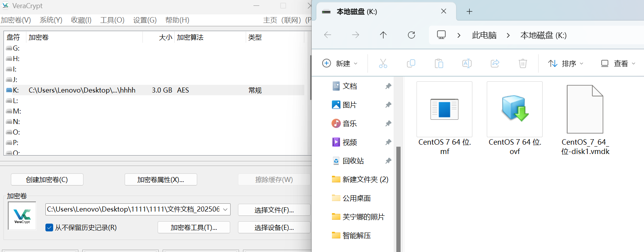Click the Rename icon in Explorer toolbar
Screen dimensions: 644x252
467,63
